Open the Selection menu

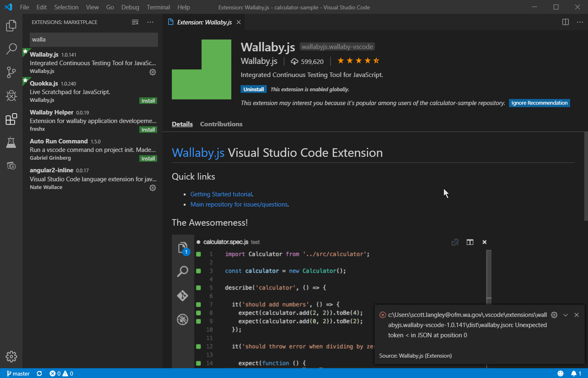(x=66, y=7)
